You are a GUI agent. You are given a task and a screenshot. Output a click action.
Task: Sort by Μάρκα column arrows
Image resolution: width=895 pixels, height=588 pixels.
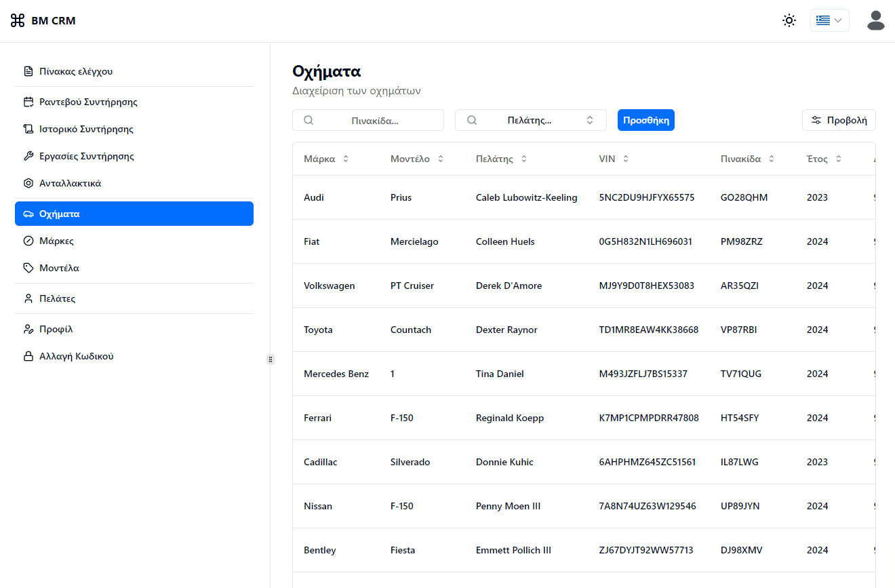(x=346, y=159)
